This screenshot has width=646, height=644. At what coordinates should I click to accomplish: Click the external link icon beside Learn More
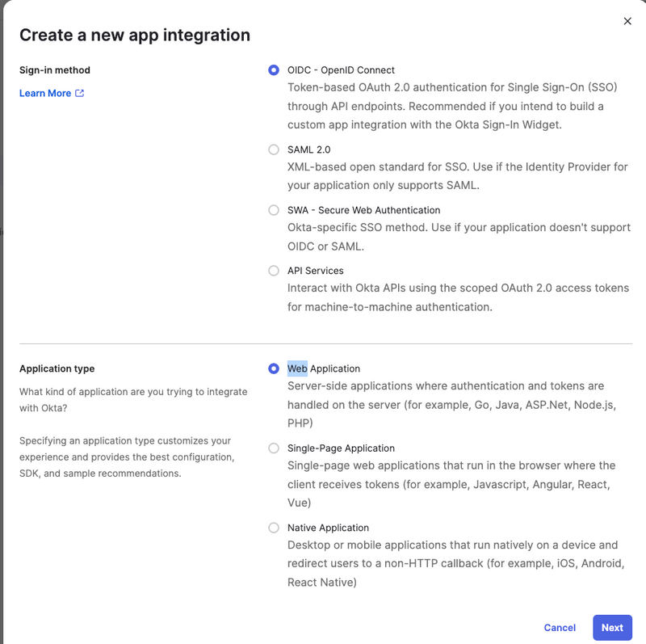(x=79, y=93)
